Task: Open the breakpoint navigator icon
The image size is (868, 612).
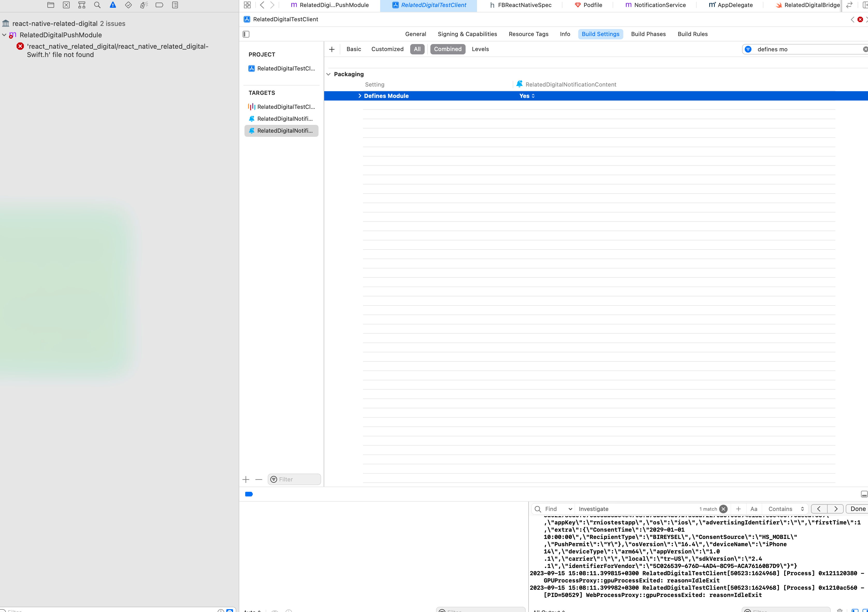Action: pos(159,5)
